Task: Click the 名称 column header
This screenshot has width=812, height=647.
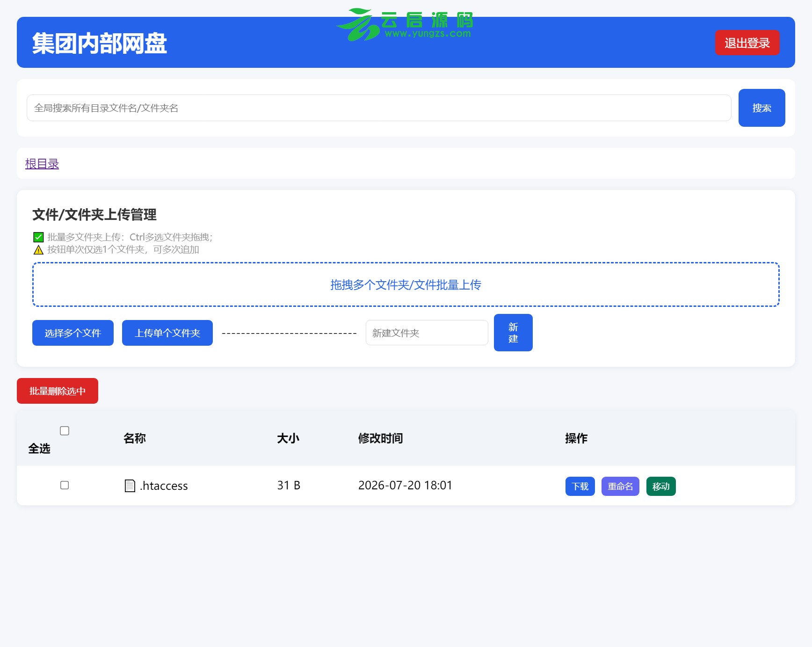Action: click(x=135, y=438)
